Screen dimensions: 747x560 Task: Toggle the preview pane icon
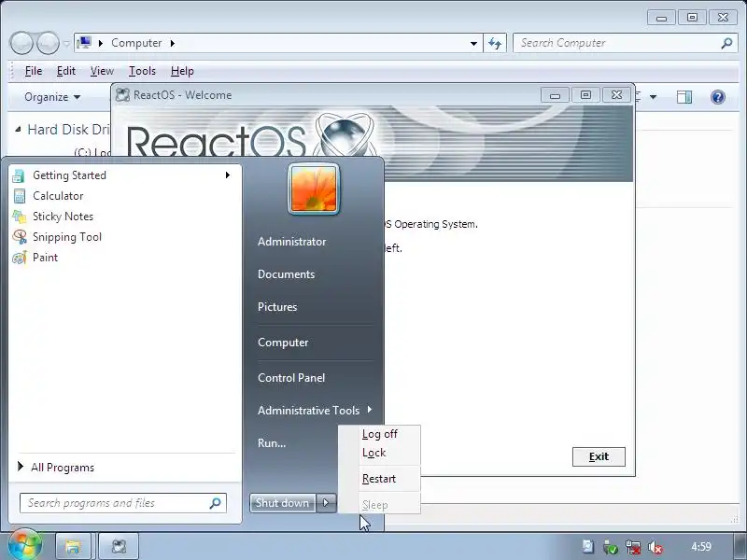tap(684, 97)
